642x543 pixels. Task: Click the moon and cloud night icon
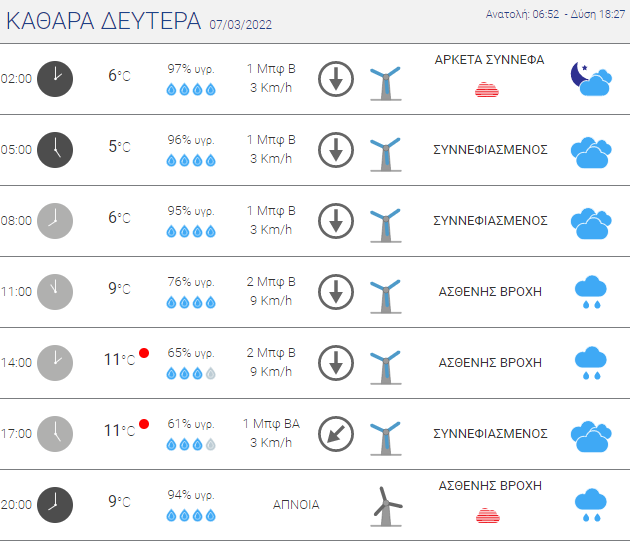pos(591,79)
